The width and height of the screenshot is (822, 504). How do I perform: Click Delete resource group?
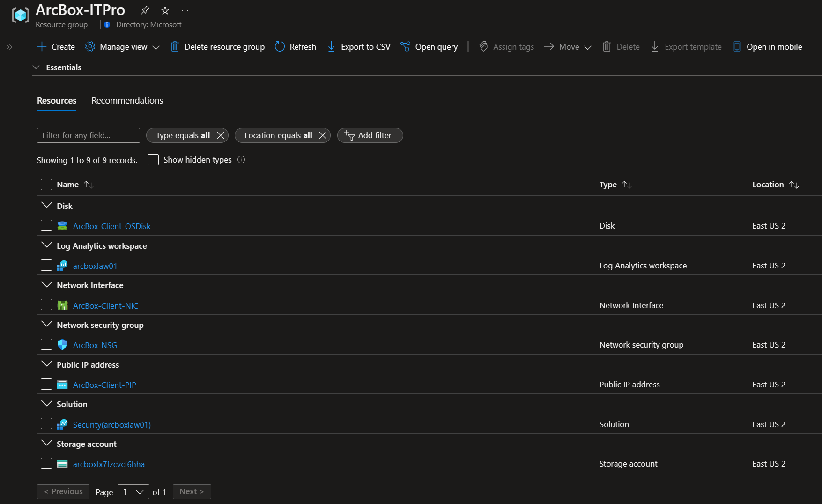tap(218, 47)
